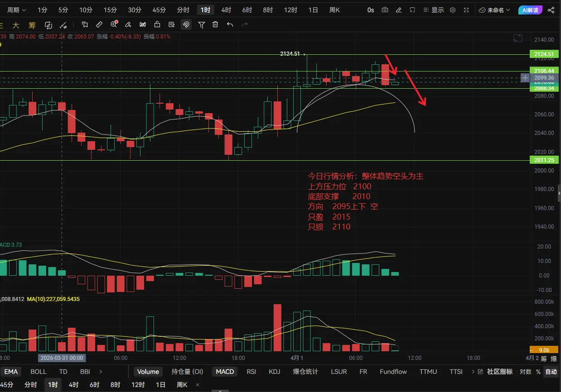Click the 2124.51 price line label

click(544, 54)
